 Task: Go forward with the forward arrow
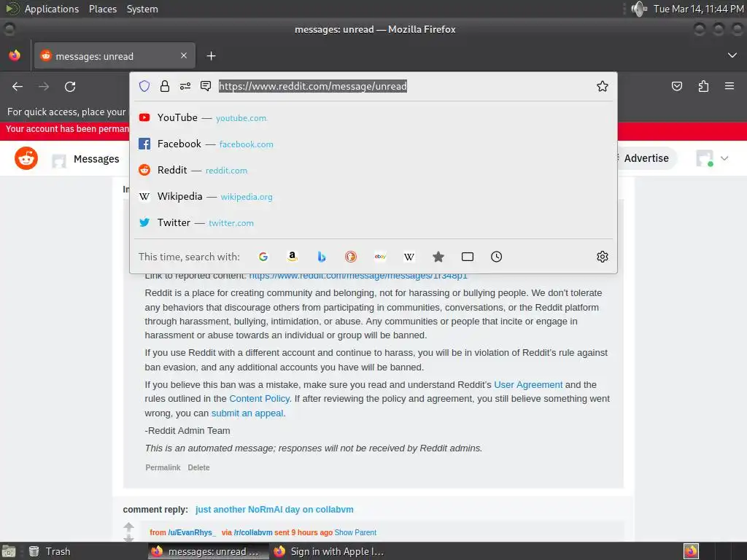(44, 86)
